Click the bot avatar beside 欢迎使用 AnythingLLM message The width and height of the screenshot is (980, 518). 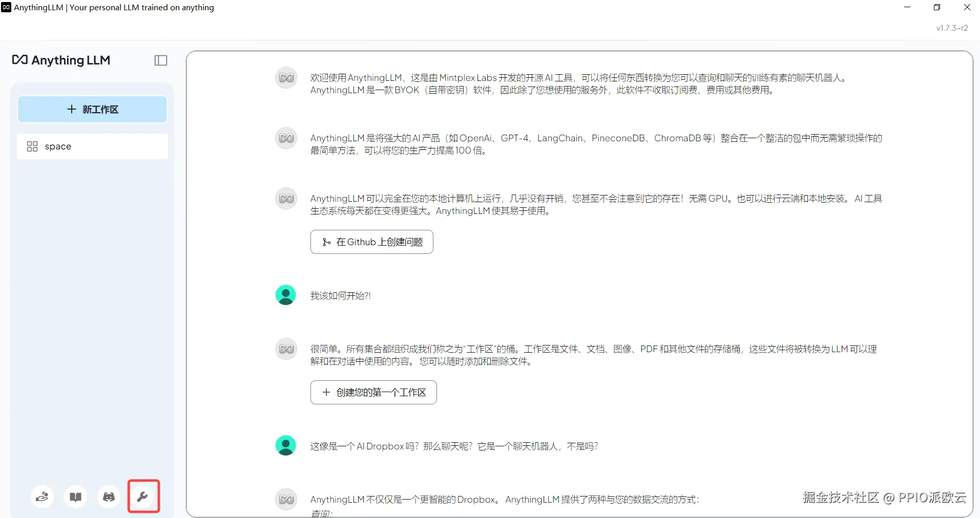click(x=286, y=78)
